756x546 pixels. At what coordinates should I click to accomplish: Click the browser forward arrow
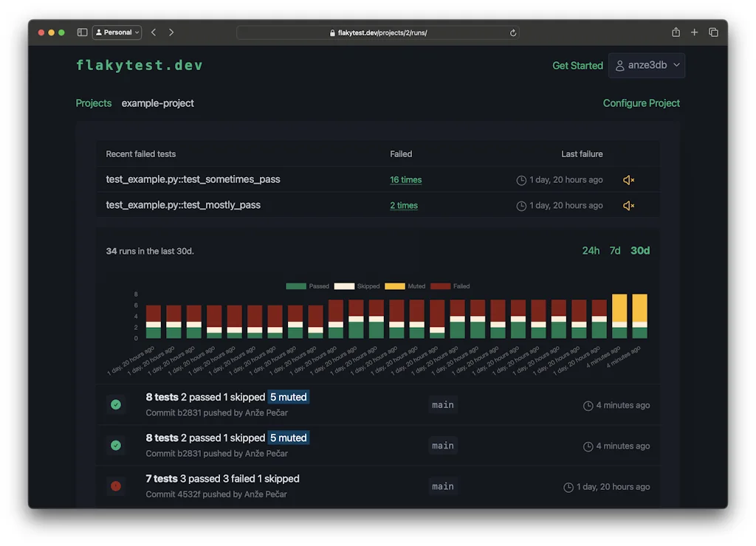pos(171,32)
